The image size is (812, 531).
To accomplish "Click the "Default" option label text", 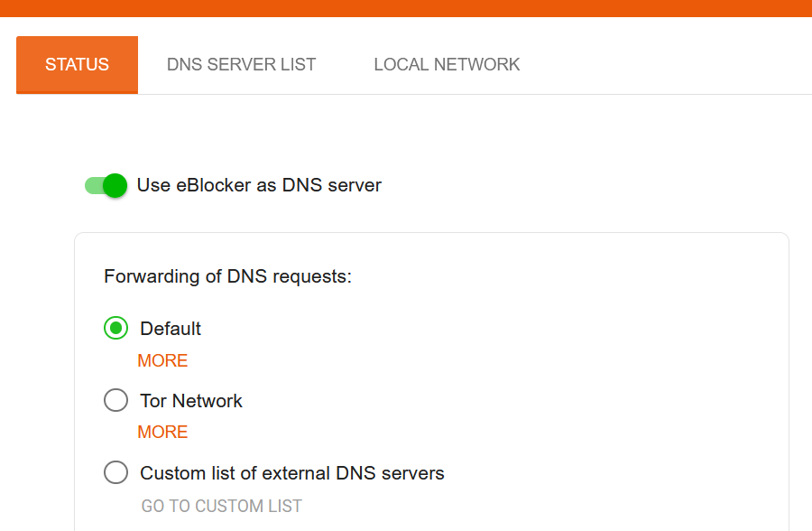I will coord(171,329).
